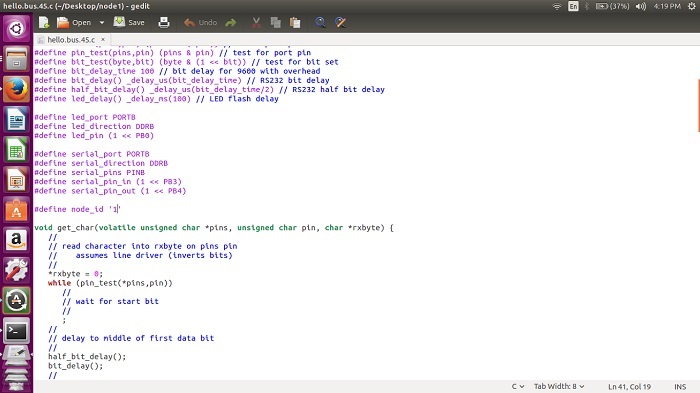Click the '#define bit_delay_time 100' line
Viewport: 700px width, 393px height.
click(177, 71)
